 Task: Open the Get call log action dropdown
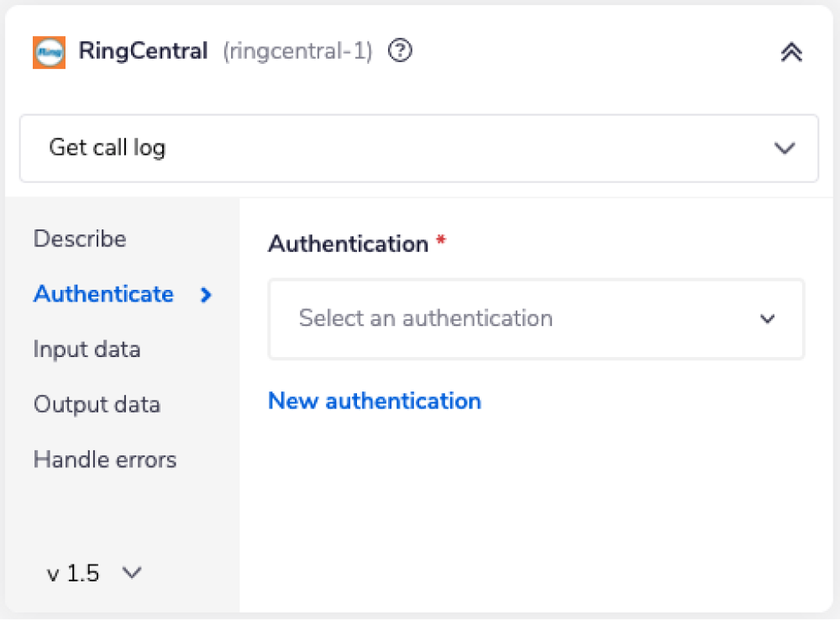420,148
